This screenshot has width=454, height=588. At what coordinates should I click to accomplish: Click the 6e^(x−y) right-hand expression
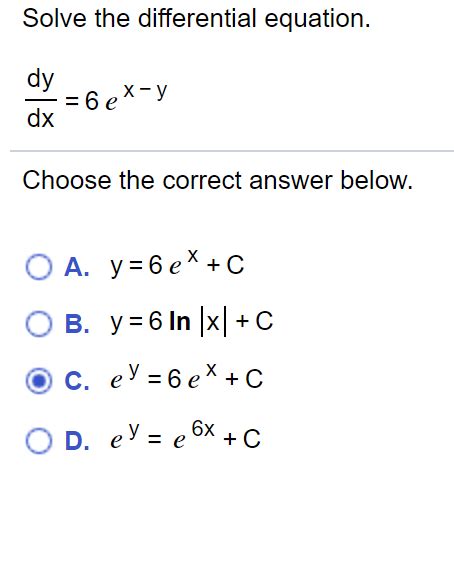pyautogui.click(x=126, y=97)
